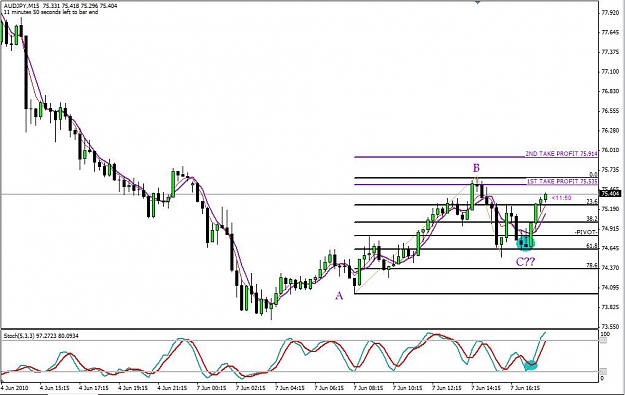Click the '4 Jun 21:15' time axis label
Image resolution: width=625 pixels, height=395 pixels.
(173, 387)
